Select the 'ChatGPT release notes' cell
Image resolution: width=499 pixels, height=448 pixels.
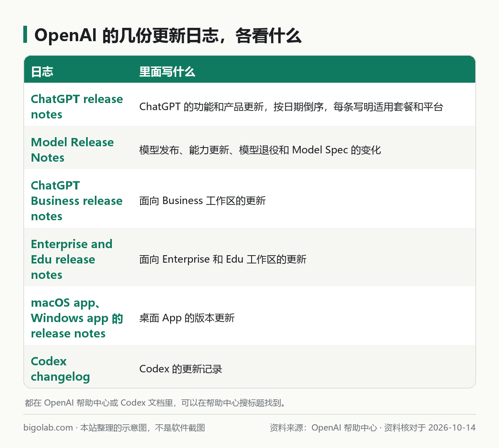pyautogui.click(x=77, y=106)
